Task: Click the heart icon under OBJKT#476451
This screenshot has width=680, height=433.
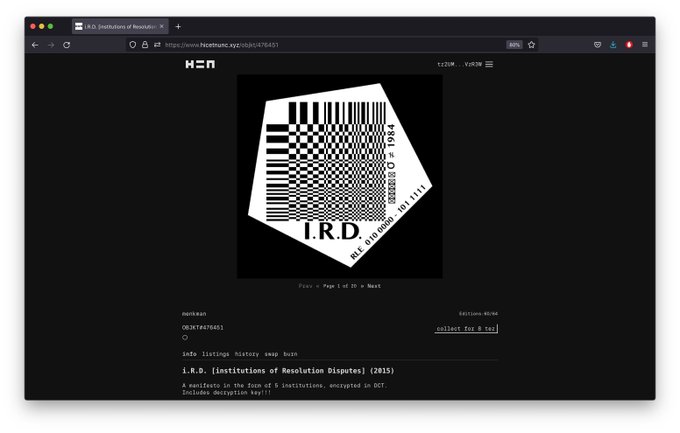Action: coord(185,337)
